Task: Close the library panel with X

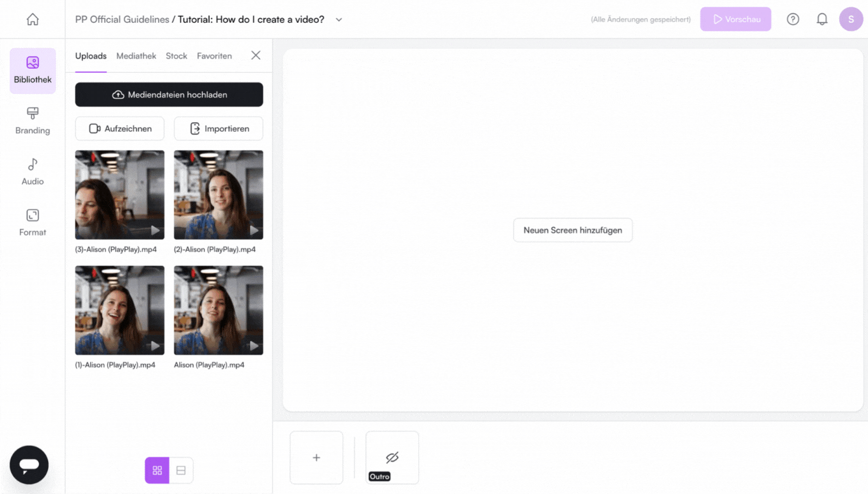Action: tap(256, 55)
